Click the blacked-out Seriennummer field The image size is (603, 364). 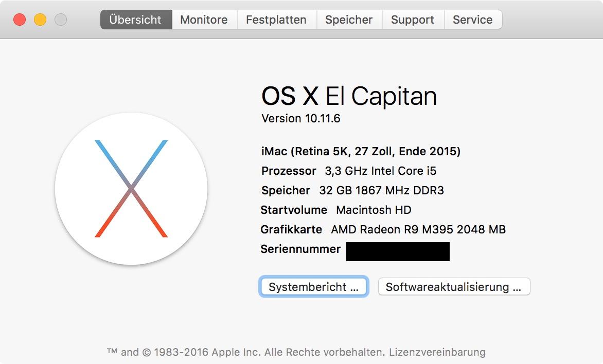(398, 251)
